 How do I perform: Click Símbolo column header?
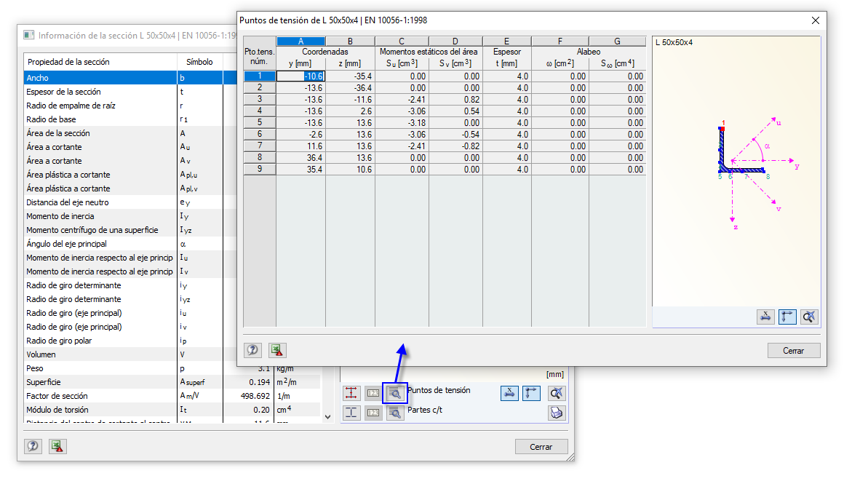(200, 61)
